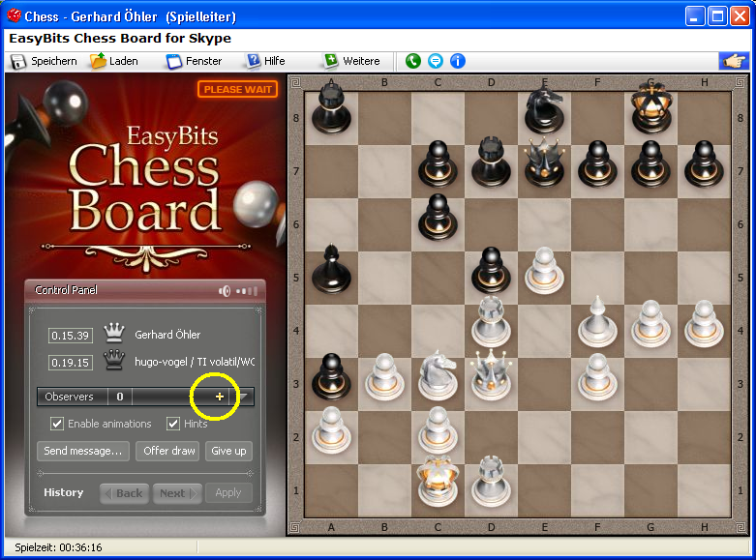Select the white pawn on B3
Viewport: 756px width, 560px height.
(x=384, y=377)
